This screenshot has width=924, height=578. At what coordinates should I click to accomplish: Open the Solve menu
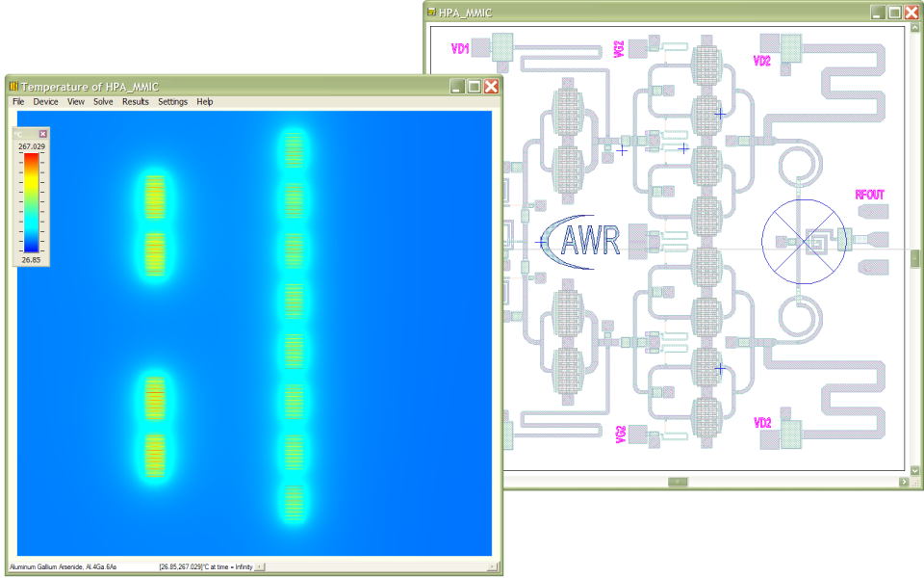pyautogui.click(x=103, y=101)
